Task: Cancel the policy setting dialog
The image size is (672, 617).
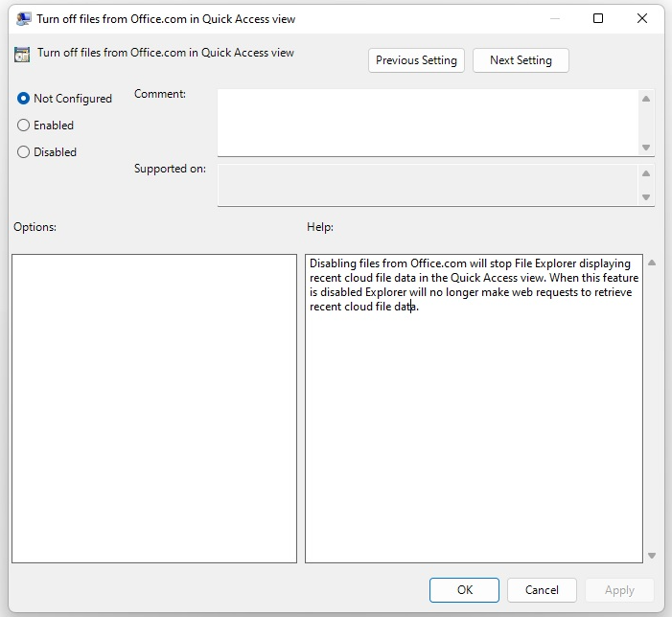Action: pyautogui.click(x=543, y=590)
